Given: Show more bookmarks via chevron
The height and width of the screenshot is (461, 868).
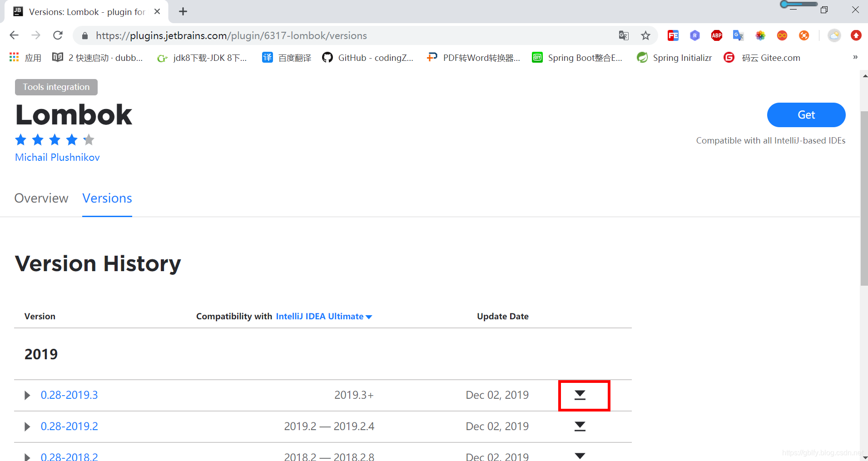Looking at the screenshot, I should pyautogui.click(x=855, y=57).
